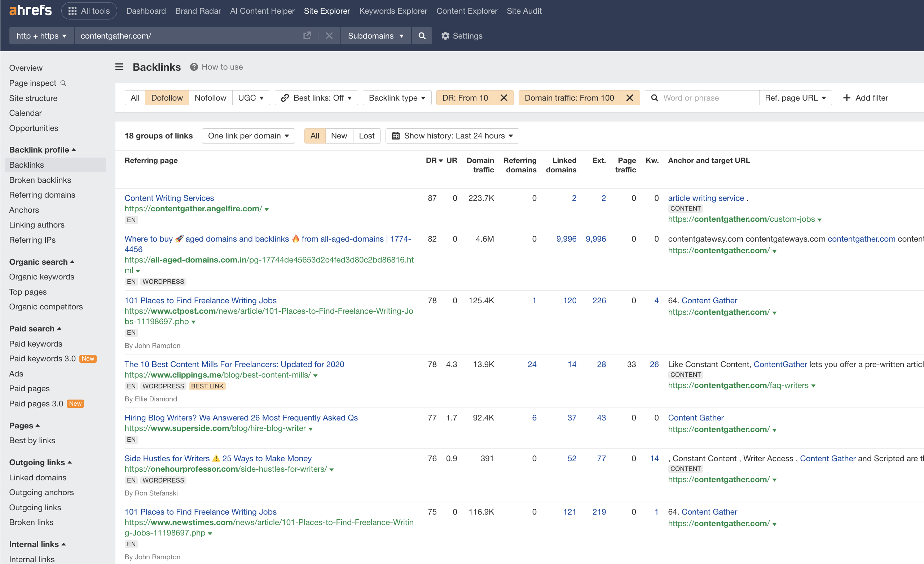
Task: Open the Ref. page URL dropdown
Action: 795,98
